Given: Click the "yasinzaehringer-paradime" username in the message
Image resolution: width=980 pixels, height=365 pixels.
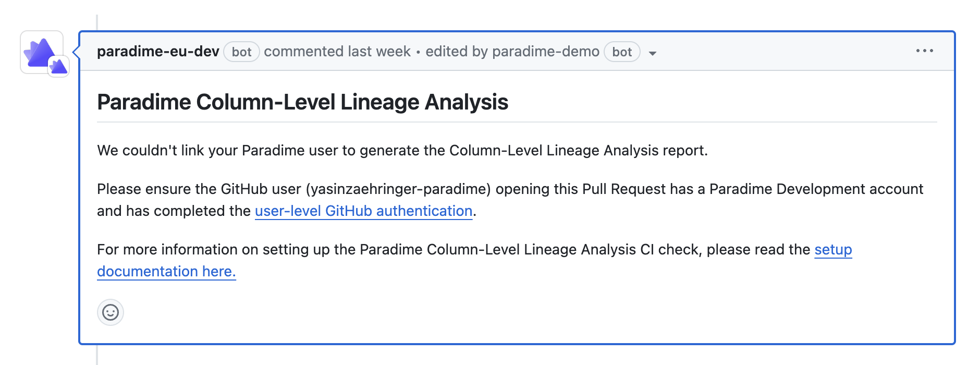Looking at the screenshot, I should (398, 189).
